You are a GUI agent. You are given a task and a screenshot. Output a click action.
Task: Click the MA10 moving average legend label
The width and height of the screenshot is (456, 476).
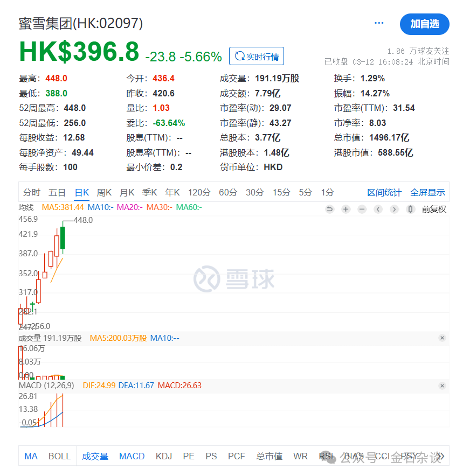101,207
